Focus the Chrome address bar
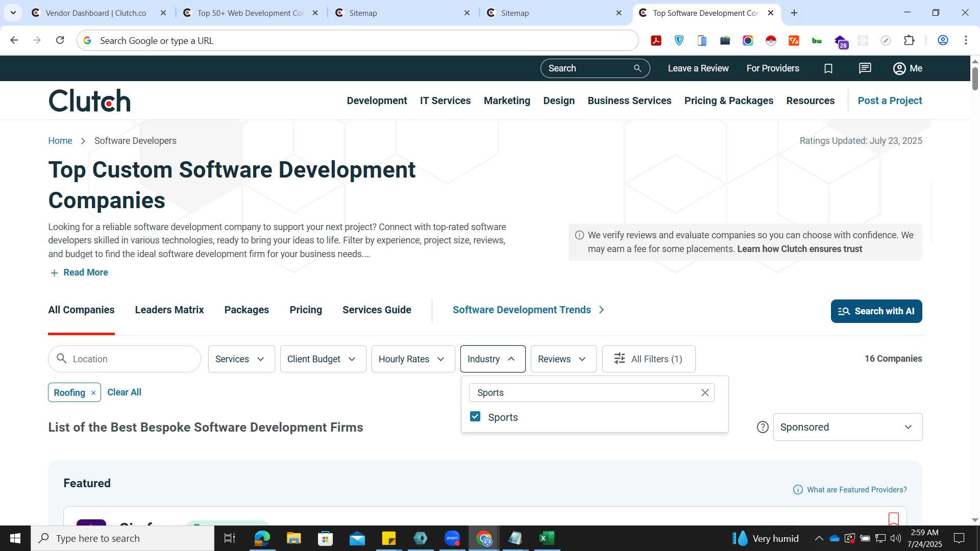The height and width of the screenshot is (551, 980). [357, 40]
